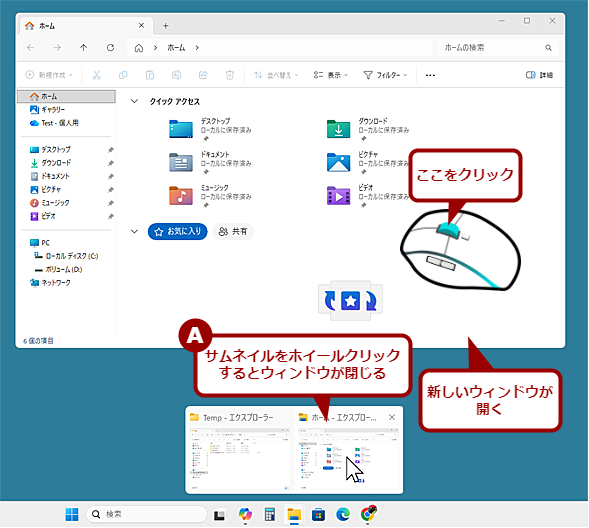This screenshot has width=589, height=528.
Task: Open ボリューム (D:) drive
Action: coord(58,270)
